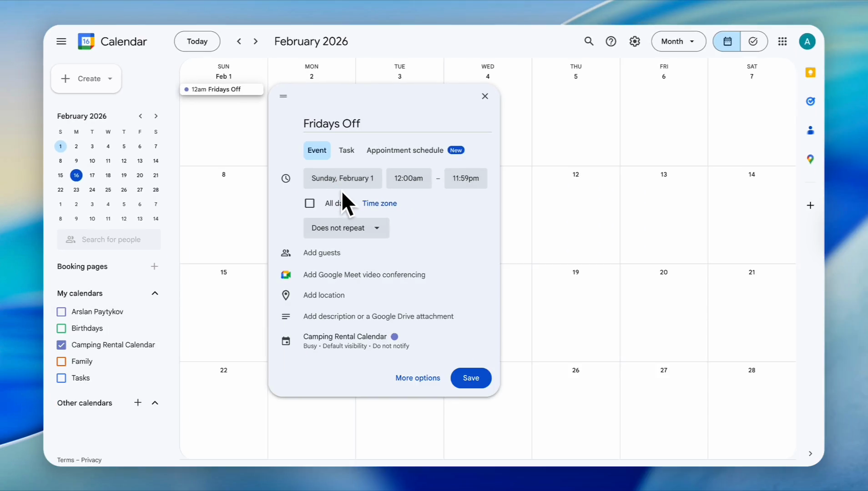Go to previous month in main toolbar
Screen dimensions: 868x491
pos(239,41)
